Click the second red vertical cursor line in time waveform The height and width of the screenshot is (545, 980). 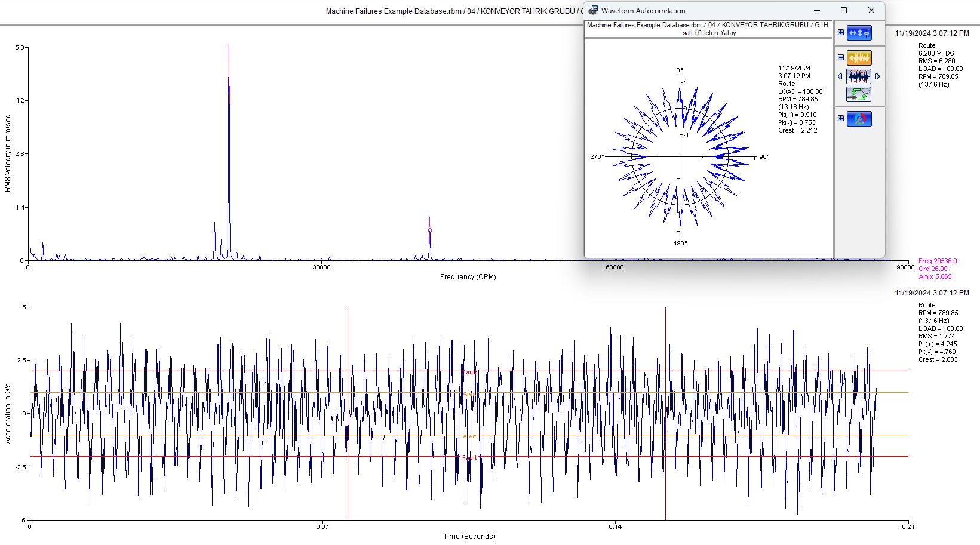(x=665, y=413)
